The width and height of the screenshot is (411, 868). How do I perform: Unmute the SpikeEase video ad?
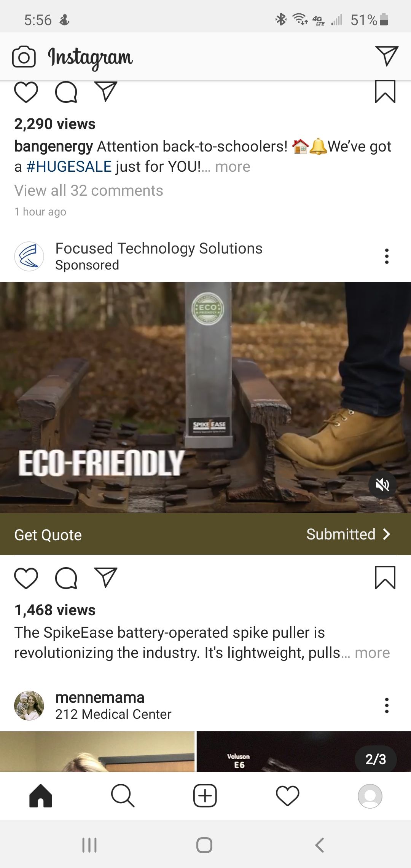(382, 485)
